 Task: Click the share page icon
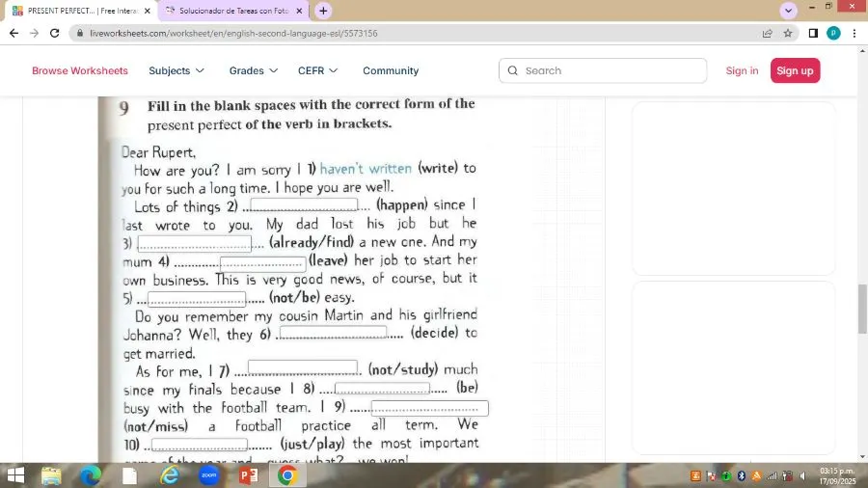point(768,33)
